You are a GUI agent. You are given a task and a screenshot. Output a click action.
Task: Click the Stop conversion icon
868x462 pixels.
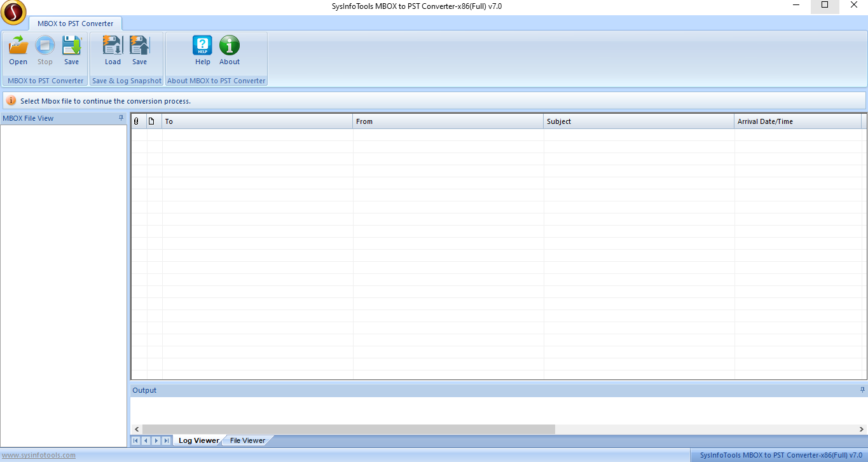[45, 50]
